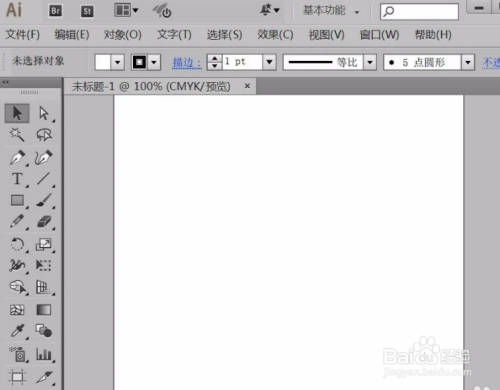Image resolution: width=500 pixels, height=390 pixels.
Task: Select the Gradient tool
Action: point(44,310)
